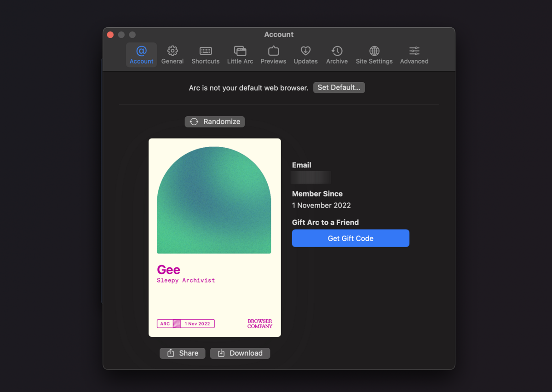The height and width of the screenshot is (392, 552).
Task: Switch to the Updates tab
Action: (305, 55)
